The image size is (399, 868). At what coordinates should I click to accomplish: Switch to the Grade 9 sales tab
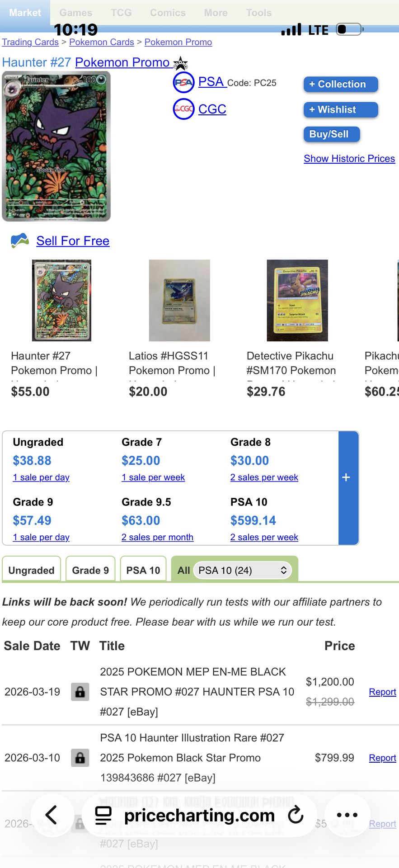90,570
